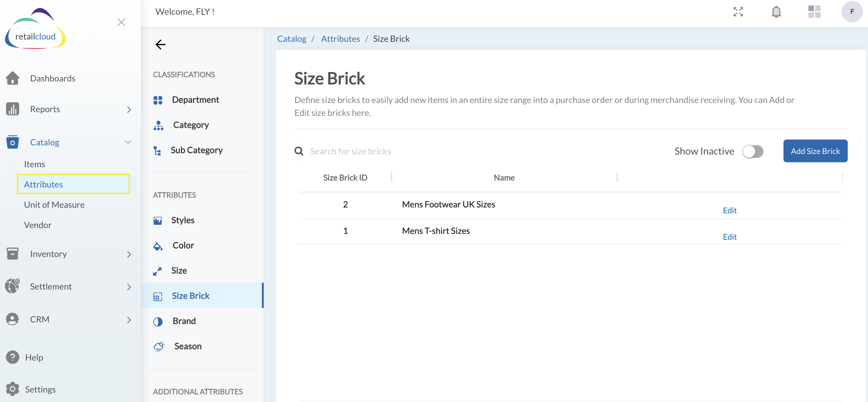This screenshot has width=868, height=402.
Task: Select Mens T-shirt Sizes name
Action: (436, 231)
